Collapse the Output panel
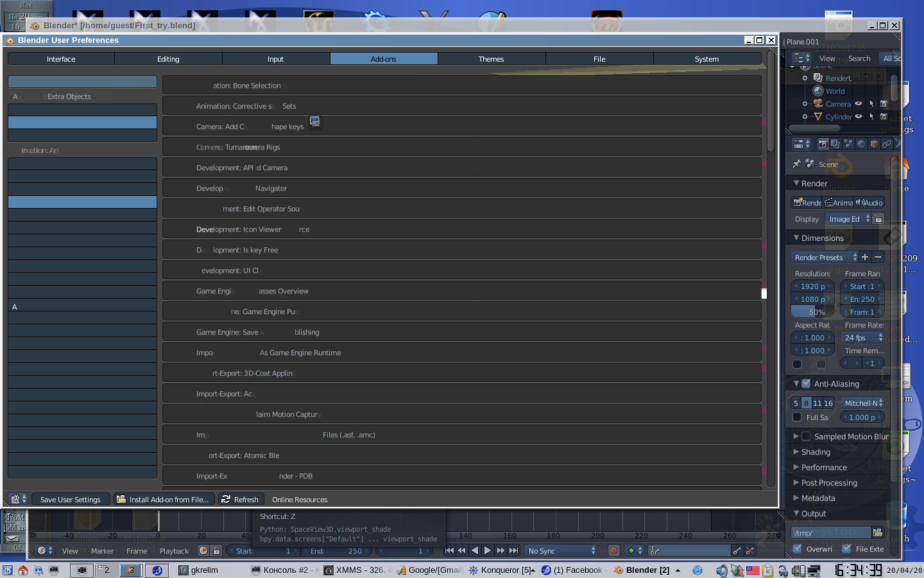 [796, 513]
